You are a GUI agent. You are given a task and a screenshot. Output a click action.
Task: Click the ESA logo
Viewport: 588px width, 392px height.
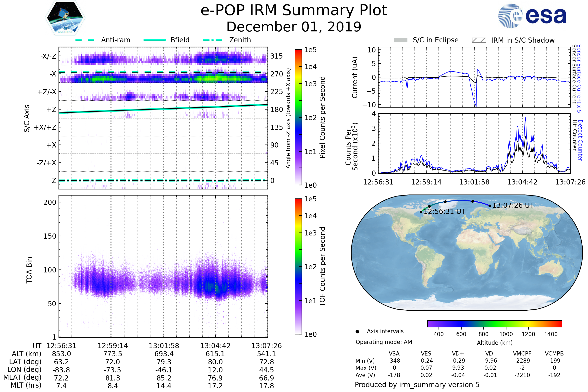coord(532,16)
